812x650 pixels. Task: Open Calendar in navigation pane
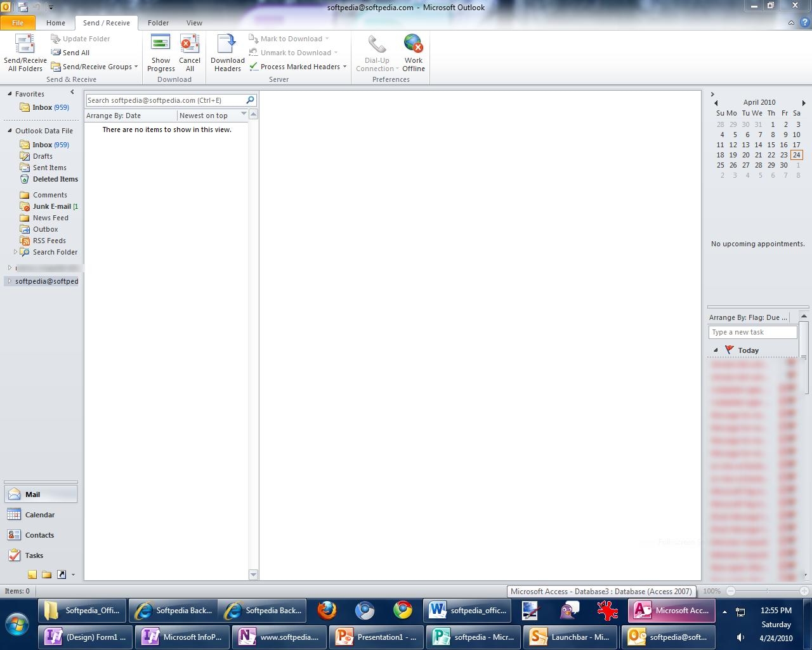39,515
